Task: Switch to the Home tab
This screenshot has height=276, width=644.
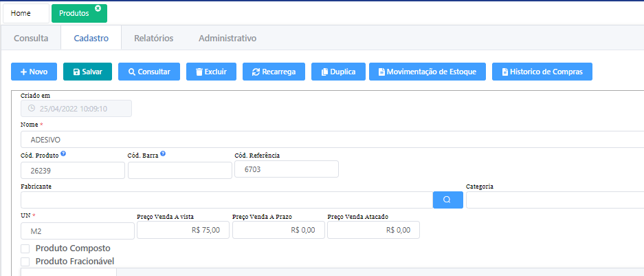Action: [25, 13]
